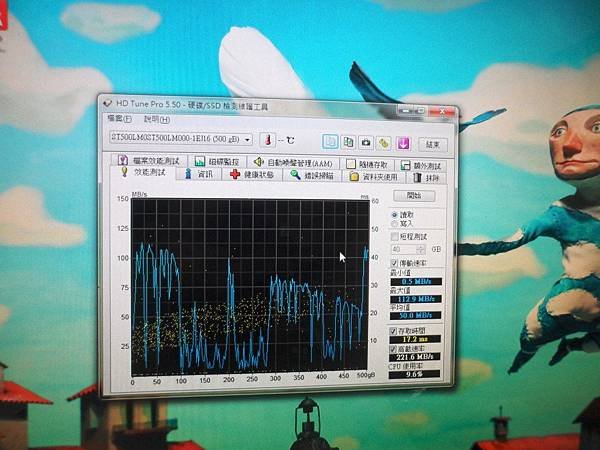
Task: Switch to the 錯誤掃描 error scan tab
Action: click(312, 176)
